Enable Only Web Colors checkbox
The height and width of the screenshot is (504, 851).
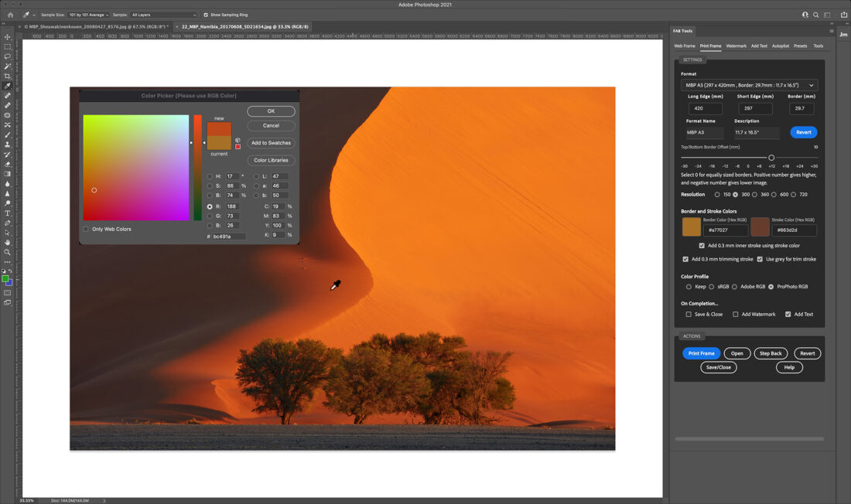[x=86, y=229]
